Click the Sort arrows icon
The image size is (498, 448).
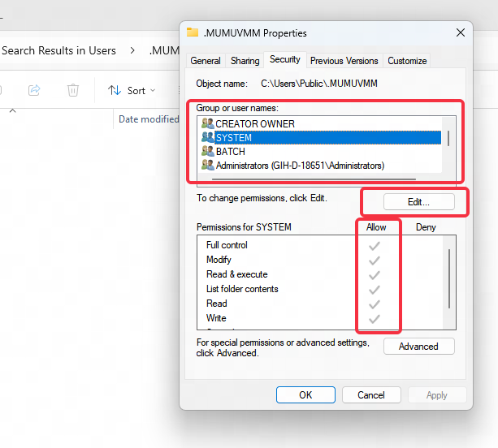click(115, 91)
